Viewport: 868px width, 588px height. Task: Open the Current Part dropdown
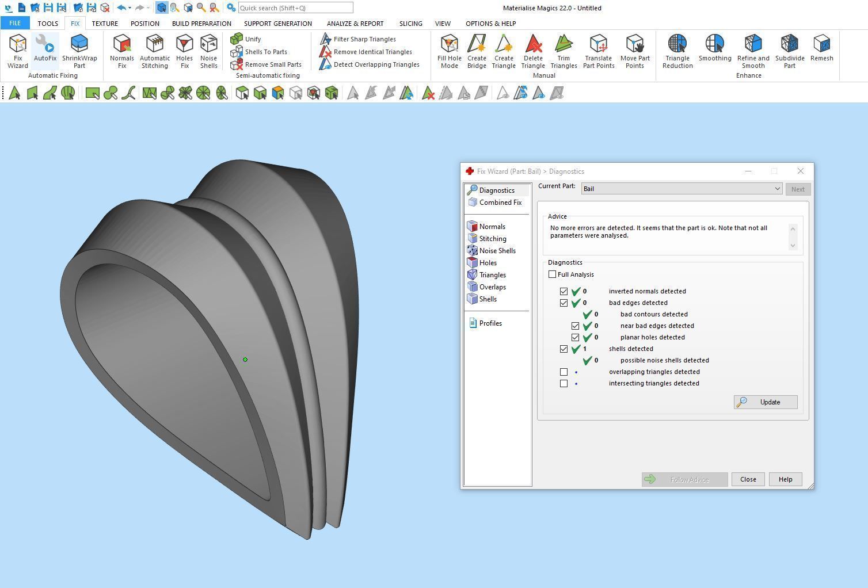click(x=682, y=189)
